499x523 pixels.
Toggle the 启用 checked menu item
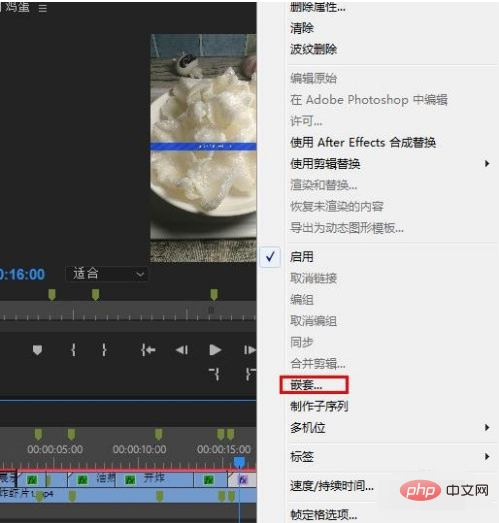click(302, 257)
